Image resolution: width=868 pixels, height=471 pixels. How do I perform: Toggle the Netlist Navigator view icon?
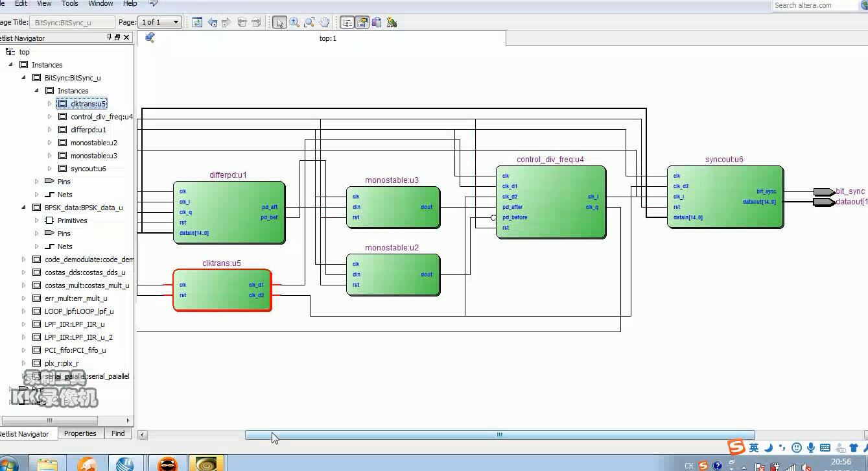[x=347, y=22]
